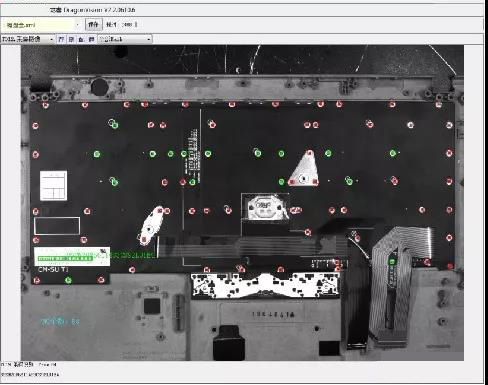Click the chip component in the center box
Image resolution: width=488 pixels, height=385 pixels.
[265, 207]
